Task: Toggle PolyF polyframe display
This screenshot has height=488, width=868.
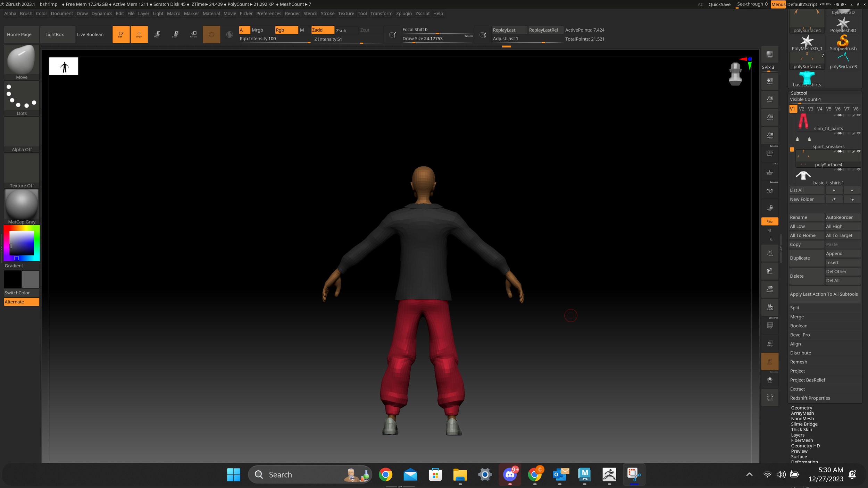Action: [769, 326]
